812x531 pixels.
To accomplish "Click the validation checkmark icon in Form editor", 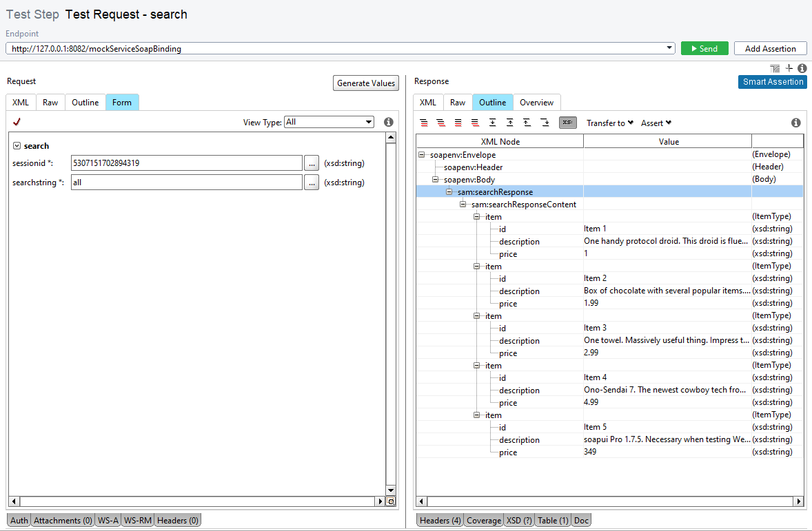I will coord(17,121).
